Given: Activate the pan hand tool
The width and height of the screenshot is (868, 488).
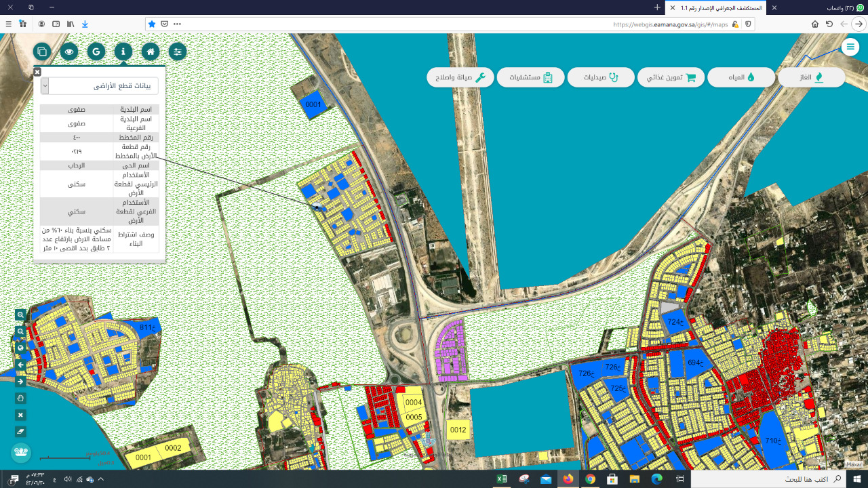Looking at the screenshot, I should click(20, 399).
